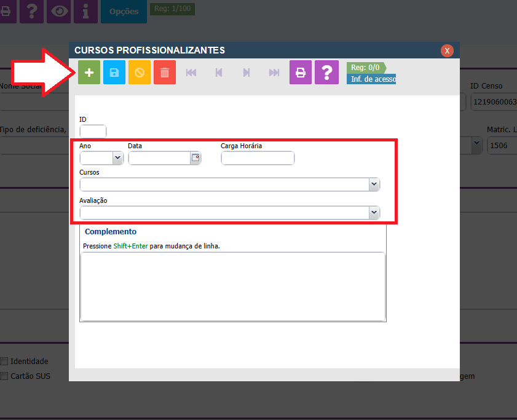Go to the last record
Image resolution: width=517 pixels, height=420 pixels.
coord(274,73)
